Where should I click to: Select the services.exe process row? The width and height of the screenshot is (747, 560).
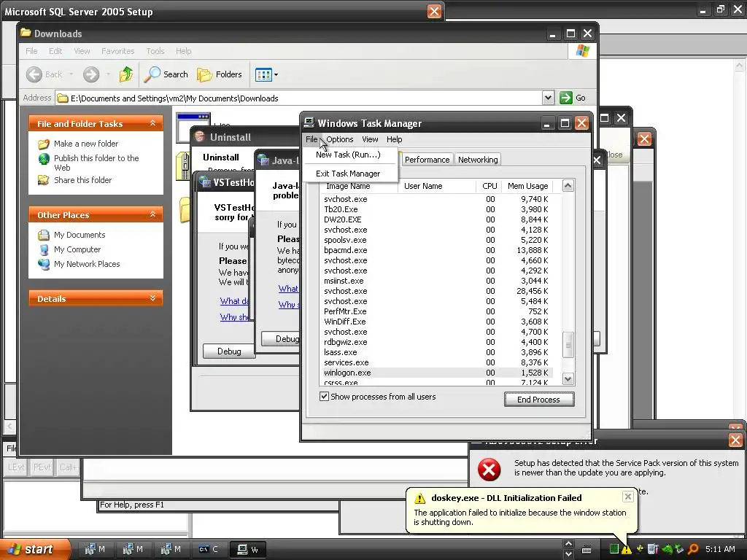click(x=436, y=362)
